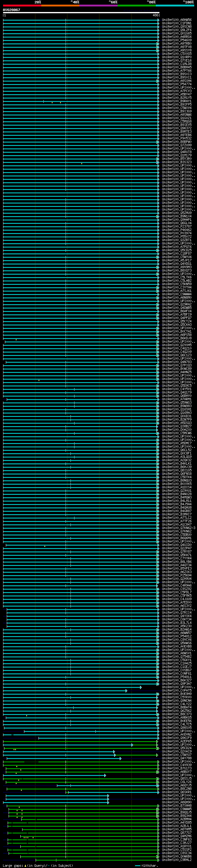
Task: Click UniRef100_B6KDJ8 label
Action: point(177,338)
